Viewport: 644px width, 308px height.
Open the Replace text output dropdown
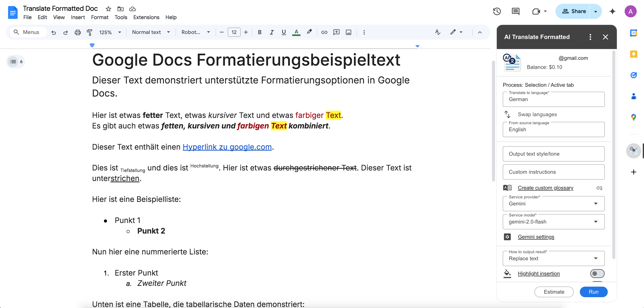(x=554, y=258)
